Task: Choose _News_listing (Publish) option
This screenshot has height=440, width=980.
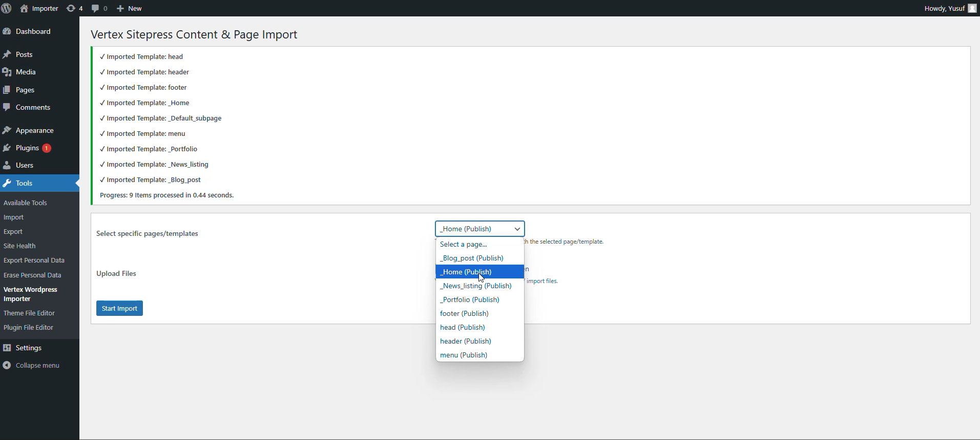Action: point(480,286)
